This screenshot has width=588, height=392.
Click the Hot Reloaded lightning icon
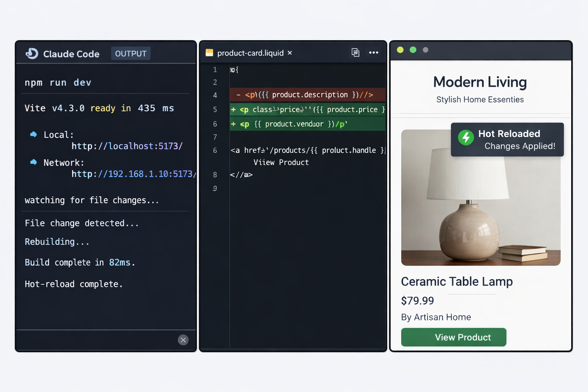point(466,137)
